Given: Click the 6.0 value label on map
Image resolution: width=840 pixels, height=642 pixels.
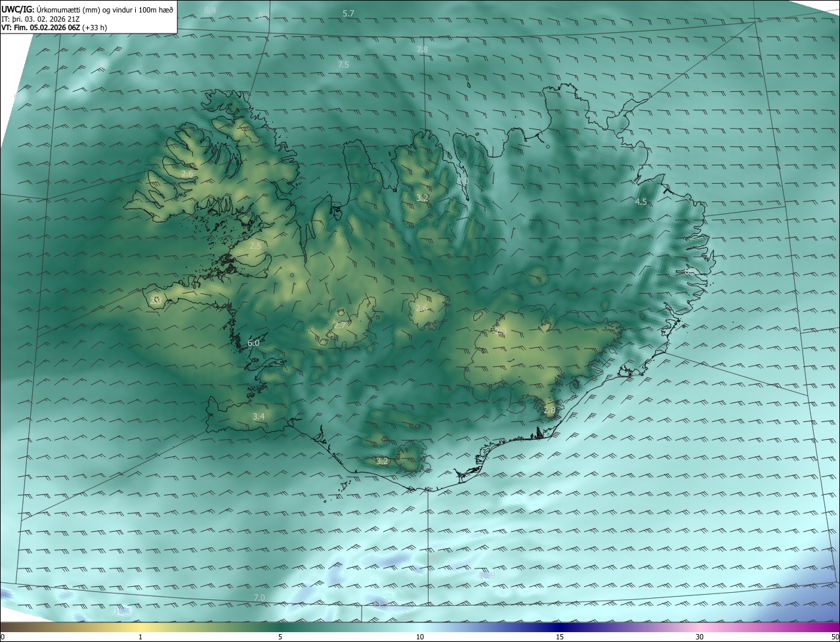Looking at the screenshot, I should pyautogui.click(x=253, y=343).
